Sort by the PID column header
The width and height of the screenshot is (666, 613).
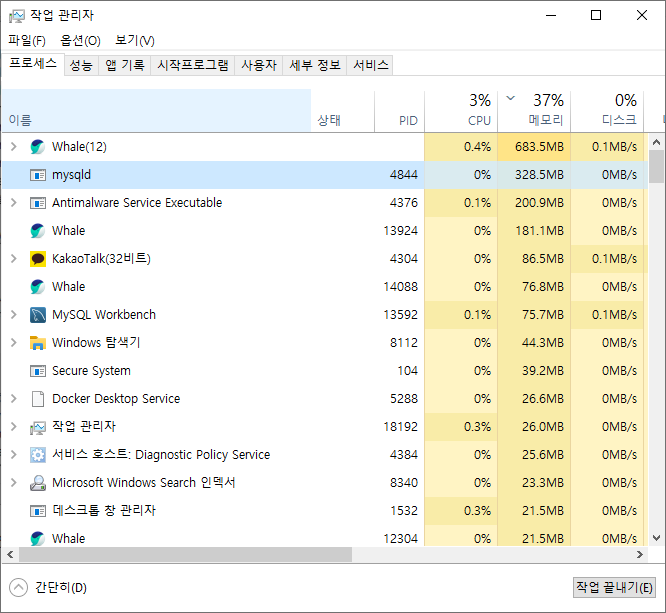click(x=399, y=110)
